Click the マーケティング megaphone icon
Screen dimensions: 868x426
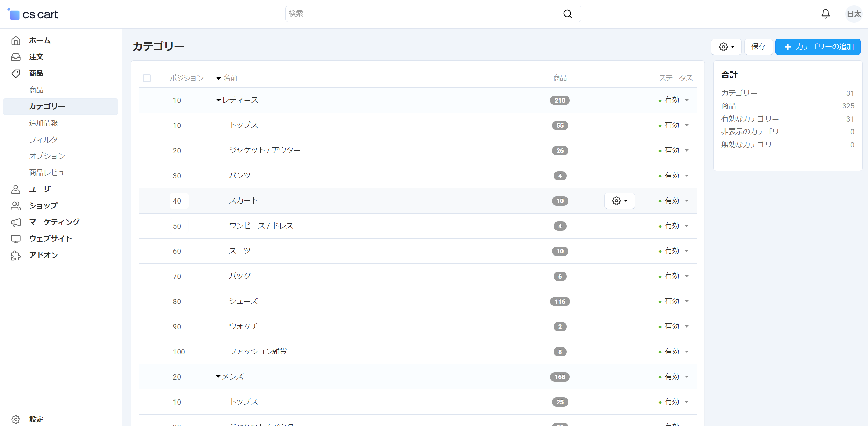[16, 222]
